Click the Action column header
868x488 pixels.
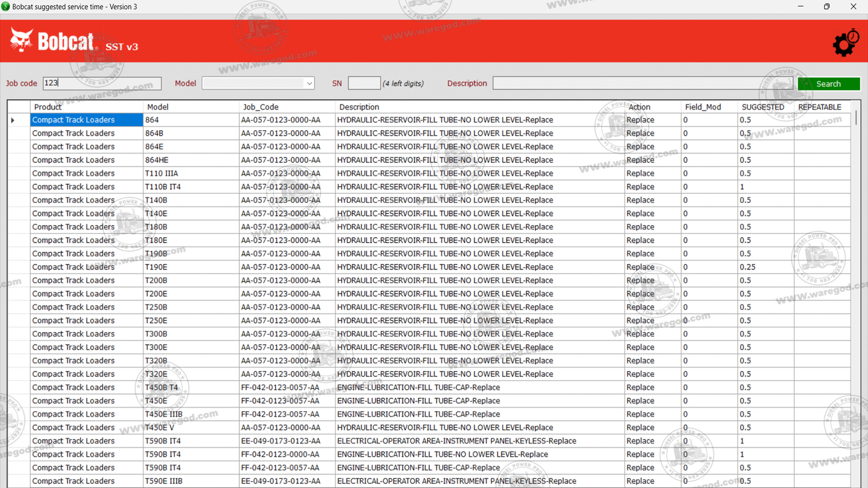click(x=639, y=107)
